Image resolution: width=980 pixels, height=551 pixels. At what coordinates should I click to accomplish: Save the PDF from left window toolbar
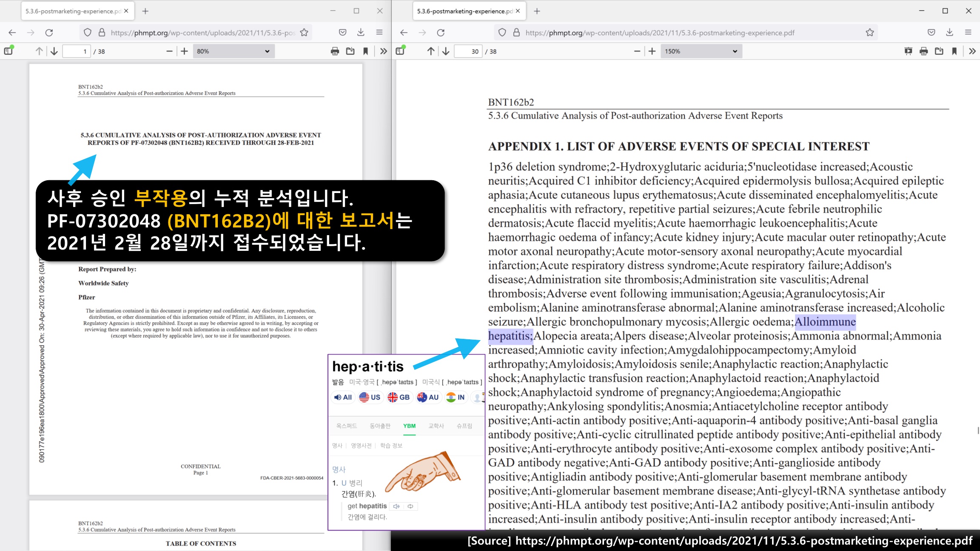pyautogui.click(x=350, y=51)
